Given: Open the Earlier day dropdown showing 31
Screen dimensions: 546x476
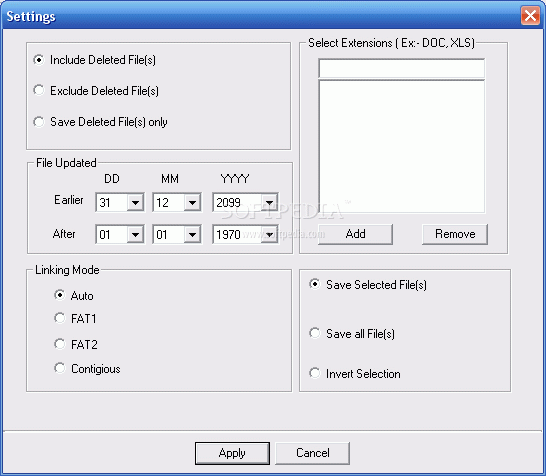Looking at the screenshot, I should 135,202.
